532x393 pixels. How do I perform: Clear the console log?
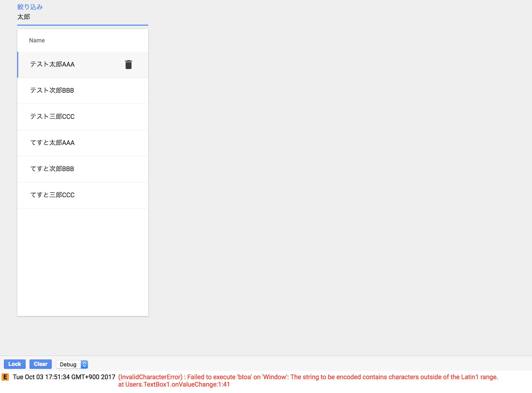click(x=41, y=364)
